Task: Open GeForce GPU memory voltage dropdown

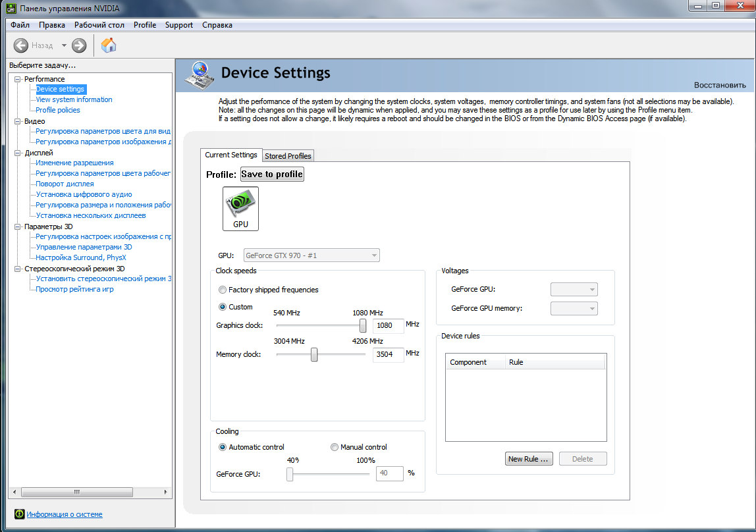Action: 574,308
